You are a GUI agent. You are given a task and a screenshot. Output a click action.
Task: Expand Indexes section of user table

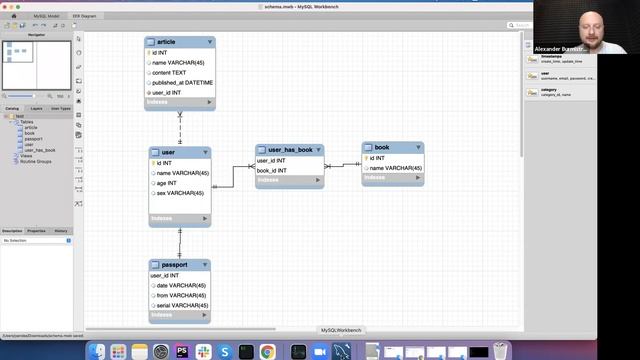tap(205, 219)
